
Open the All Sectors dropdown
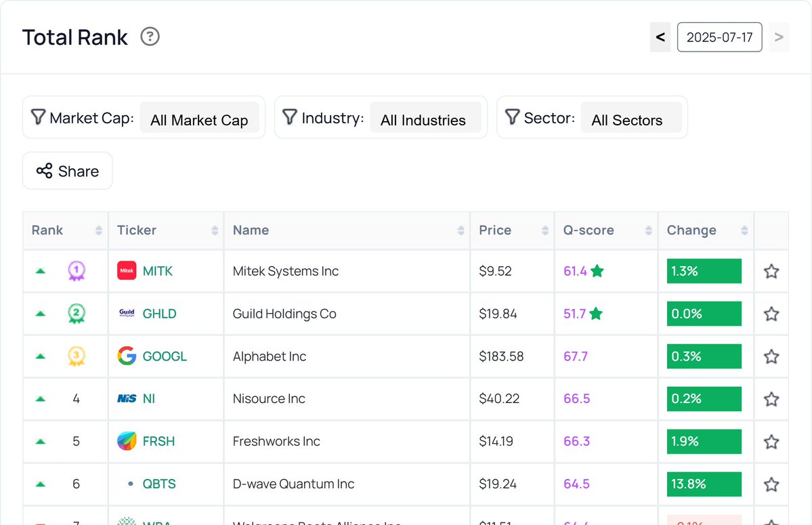(x=631, y=117)
